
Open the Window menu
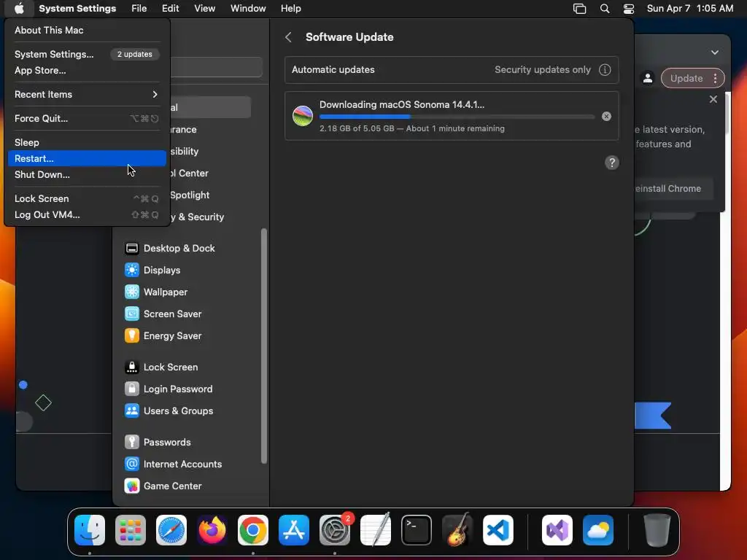248,8
